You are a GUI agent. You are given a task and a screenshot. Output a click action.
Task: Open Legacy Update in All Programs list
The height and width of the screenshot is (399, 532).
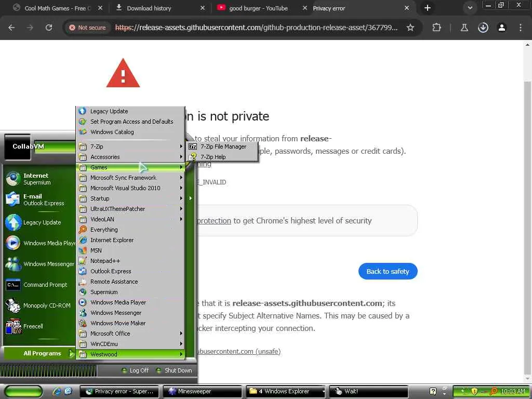coord(130,111)
